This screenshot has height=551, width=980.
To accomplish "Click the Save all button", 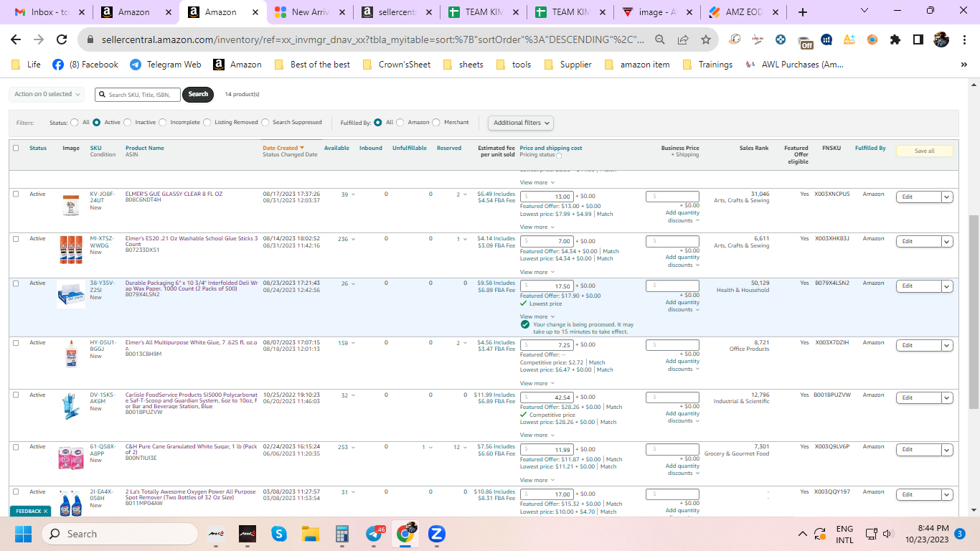I will (925, 151).
